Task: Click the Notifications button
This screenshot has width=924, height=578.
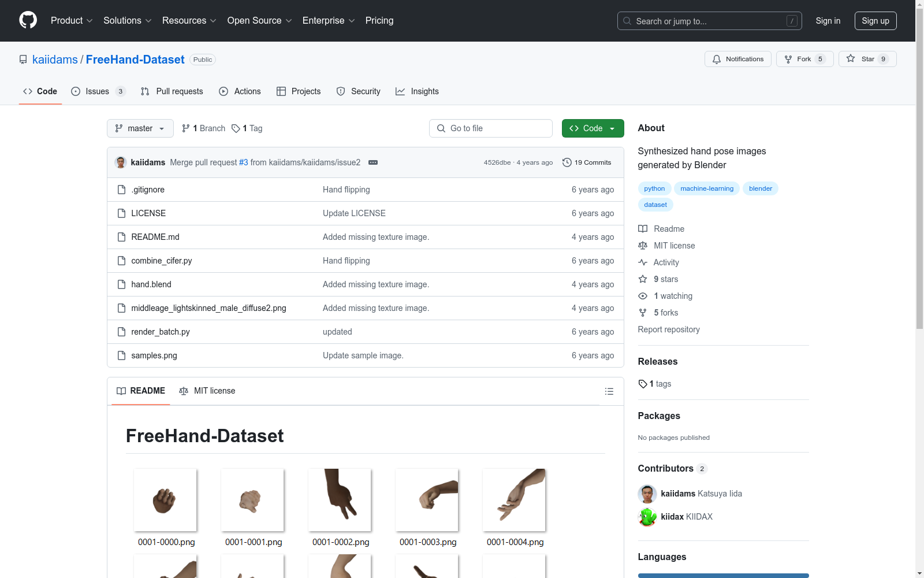Action: tap(738, 59)
